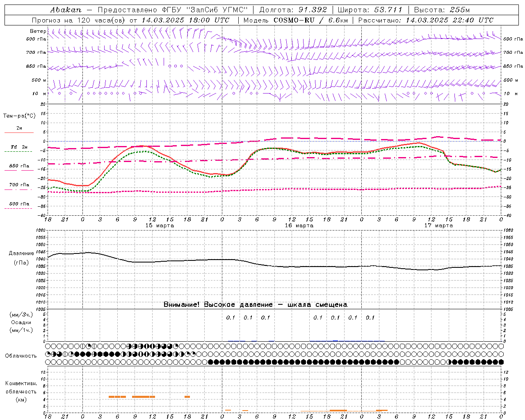
Task: Click the 'Давление' pressure panel label
Action: 21,253
